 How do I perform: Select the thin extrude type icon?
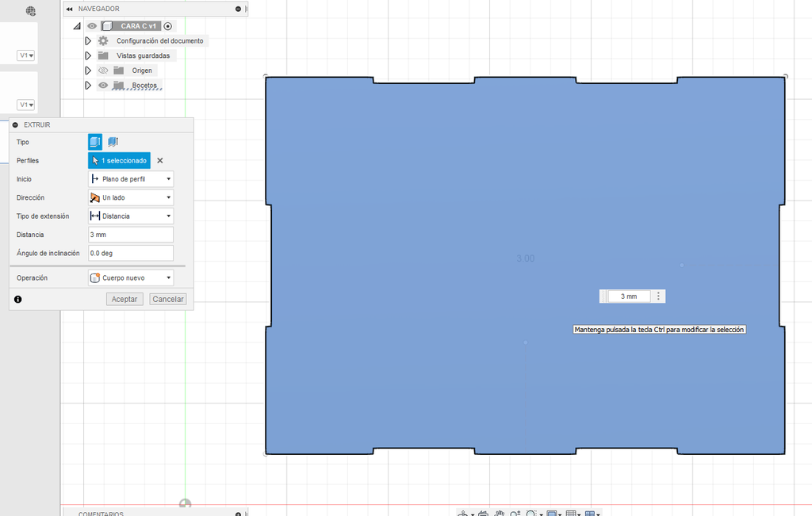click(113, 141)
